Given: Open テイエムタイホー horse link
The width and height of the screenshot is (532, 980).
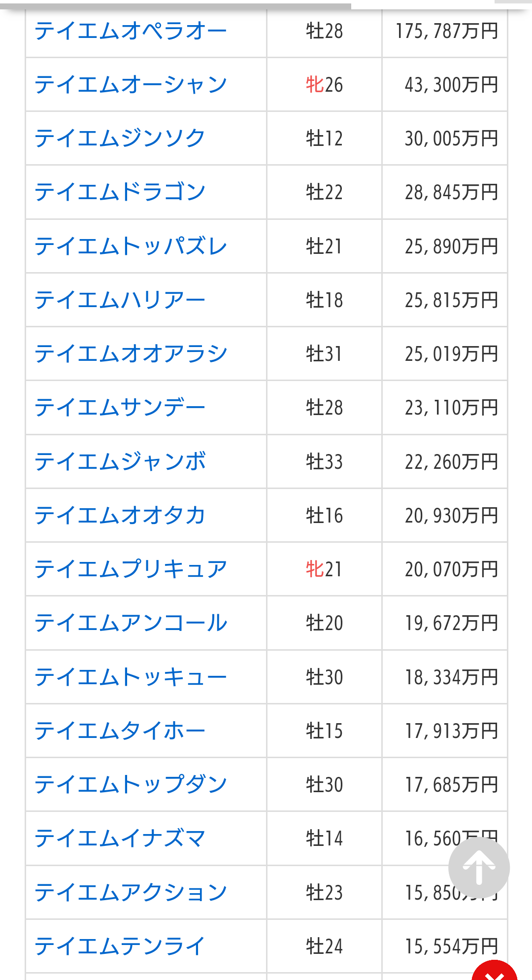Looking at the screenshot, I should [120, 731].
